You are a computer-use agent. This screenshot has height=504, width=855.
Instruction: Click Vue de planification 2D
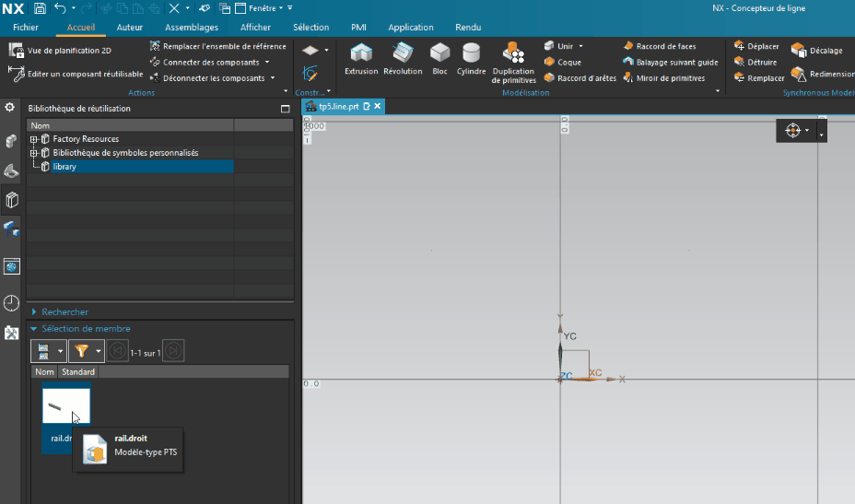pyautogui.click(x=60, y=50)
